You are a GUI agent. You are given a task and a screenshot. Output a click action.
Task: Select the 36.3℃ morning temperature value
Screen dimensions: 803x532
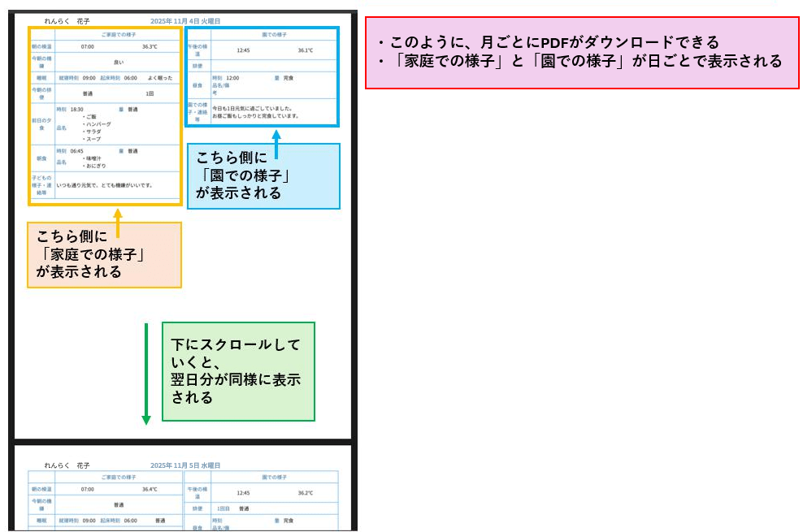[148, 45]
